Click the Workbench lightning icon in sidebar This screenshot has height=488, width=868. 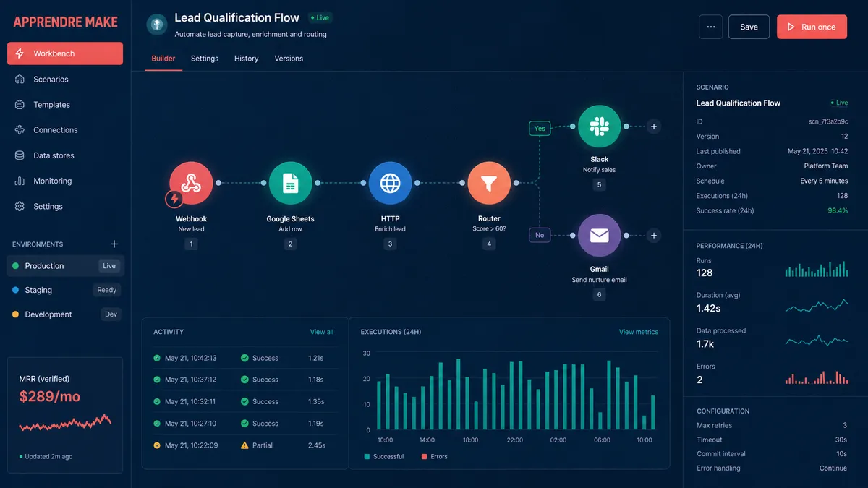coord(20,53)
